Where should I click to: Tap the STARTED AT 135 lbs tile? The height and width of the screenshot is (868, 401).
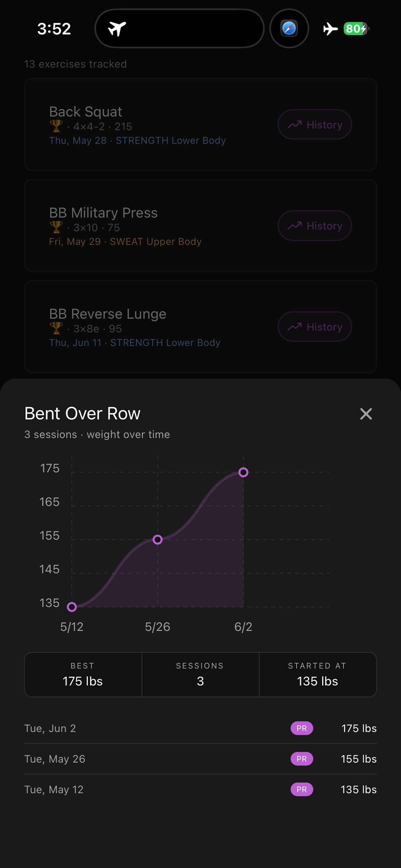pyautogui.click(x=317, y=674)
